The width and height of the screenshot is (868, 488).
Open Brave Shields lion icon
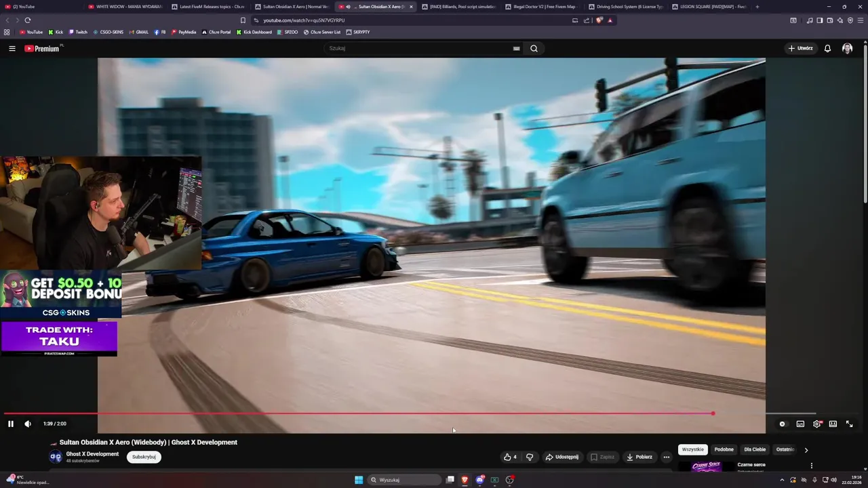pyautogui.click(x=599, y=20)
